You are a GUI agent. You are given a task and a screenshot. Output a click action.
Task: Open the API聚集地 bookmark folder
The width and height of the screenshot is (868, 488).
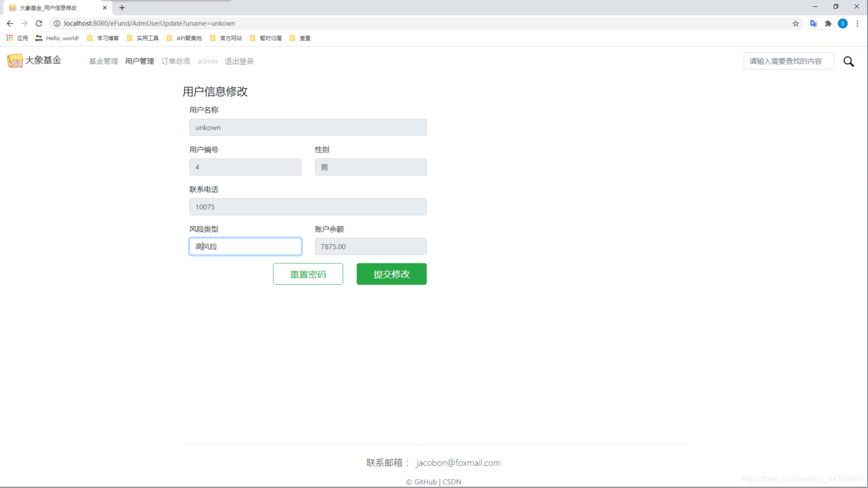click(184, 38)
